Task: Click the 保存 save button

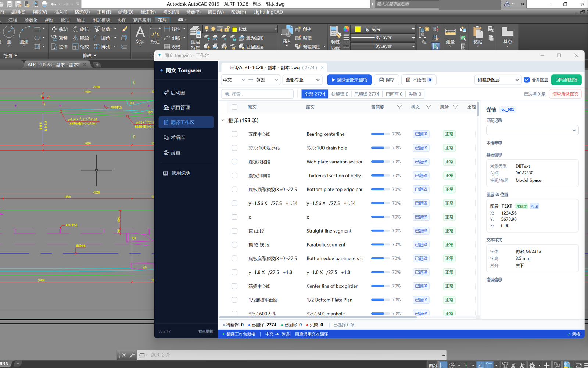Action: coord(387,80)
